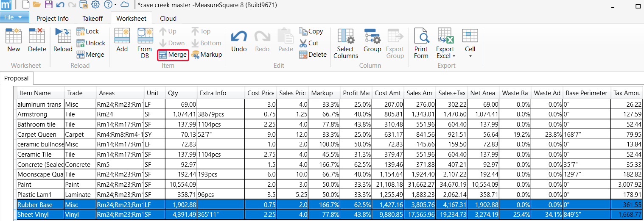Image resolution: width=644 pixels, height=221 pixels.
Task: Add item From DB
Action: click(x=145, y=43)
